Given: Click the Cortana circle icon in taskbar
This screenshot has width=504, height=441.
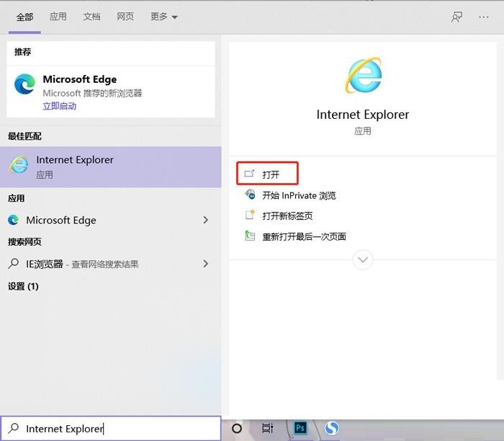Looking at the screenshot, I should click(x=237, y=428).
